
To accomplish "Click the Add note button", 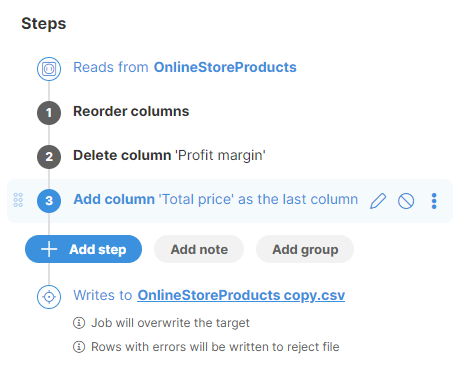I will (199, 249).
